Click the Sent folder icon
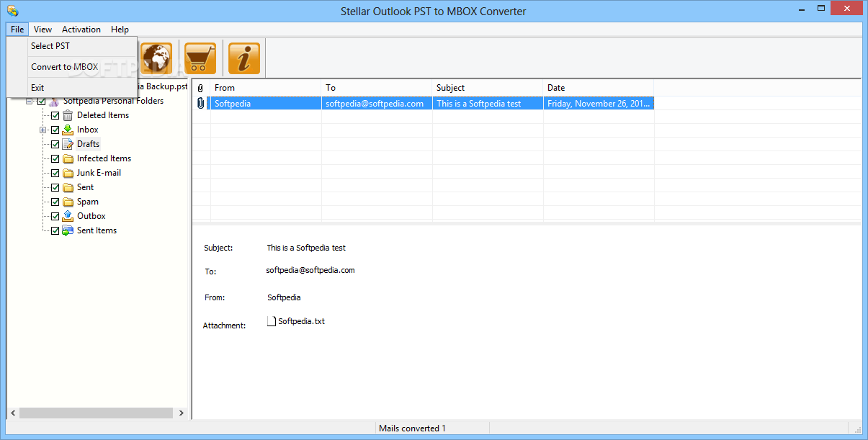This screenshot has height=440, width=868. (x=68, y=187)
